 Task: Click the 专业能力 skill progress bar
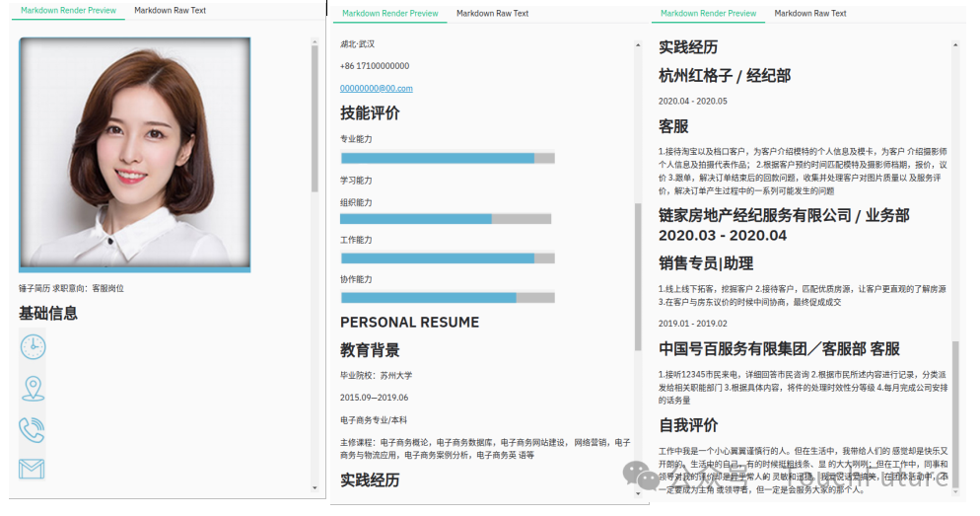click(x=447, y=158)
